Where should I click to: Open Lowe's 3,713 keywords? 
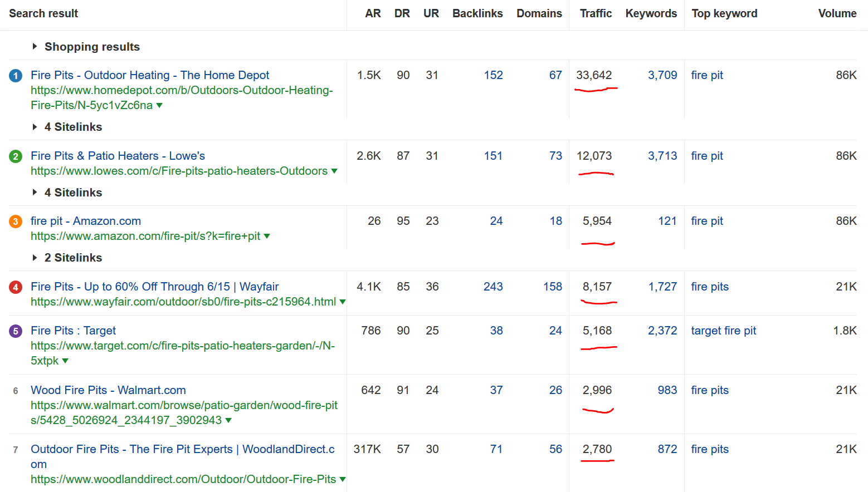point(662,156)
